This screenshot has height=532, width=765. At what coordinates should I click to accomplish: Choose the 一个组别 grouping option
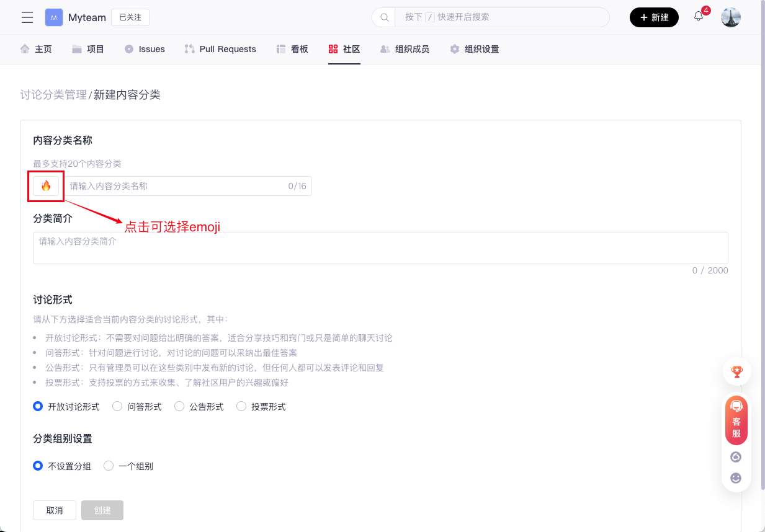[109, 466]
